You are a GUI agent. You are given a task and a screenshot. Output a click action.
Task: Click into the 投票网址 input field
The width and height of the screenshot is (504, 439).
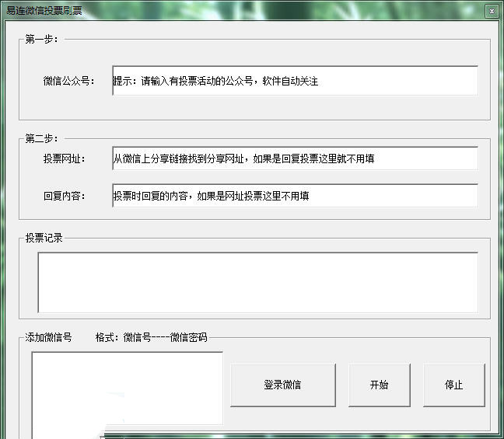coord(295,159)
